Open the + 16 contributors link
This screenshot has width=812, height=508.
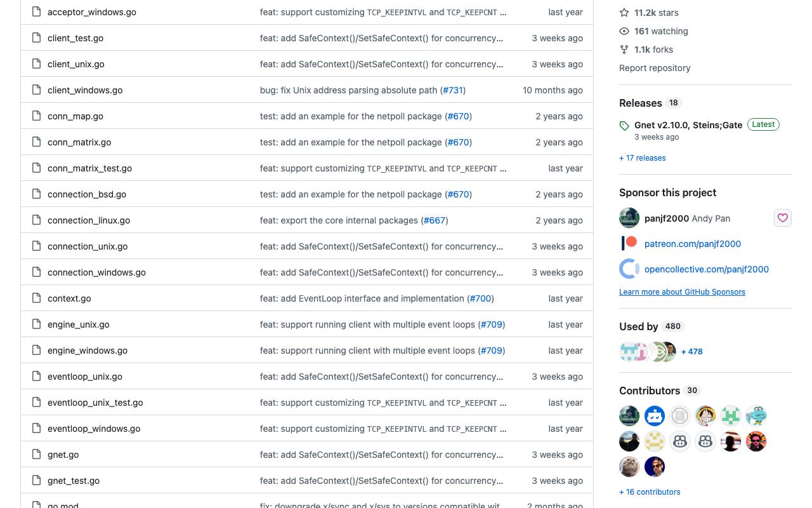tap(650, 492)
